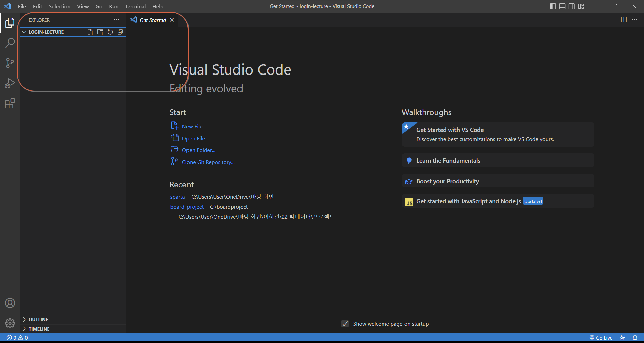Open the Terminal menu
Viewport: 644px width, 343px height.
coord(135,6)
